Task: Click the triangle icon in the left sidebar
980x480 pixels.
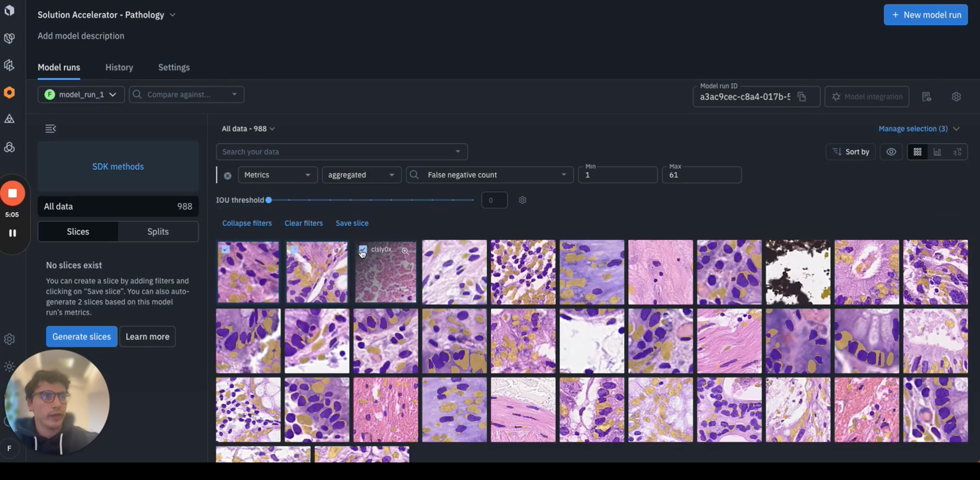Action: (x=9, y=119)
